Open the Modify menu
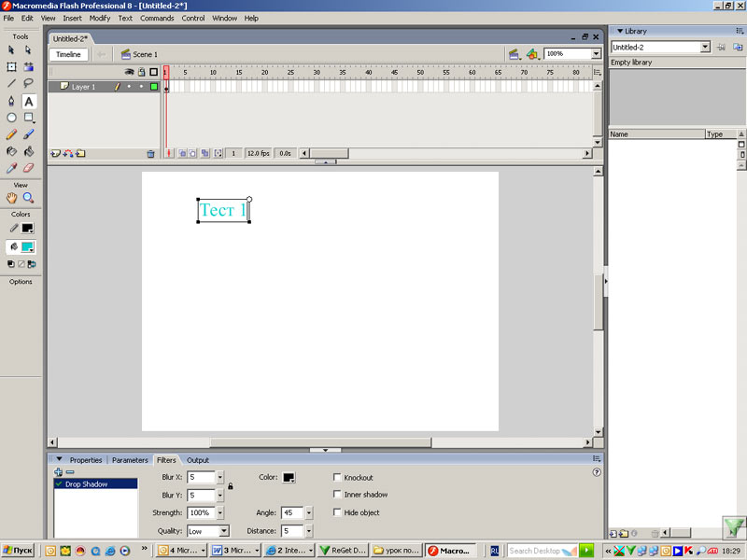Image resolution: width=747 pixels, height=560 pixels. 100,18
